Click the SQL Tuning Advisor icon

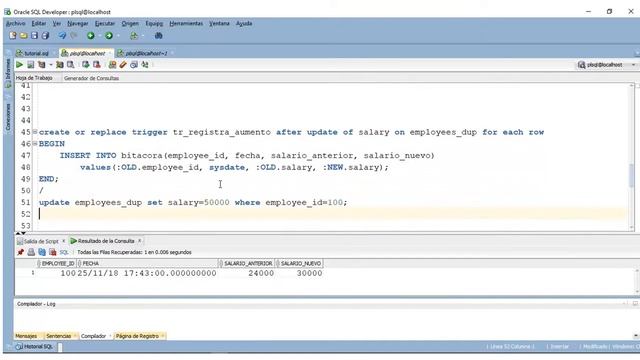71,65
